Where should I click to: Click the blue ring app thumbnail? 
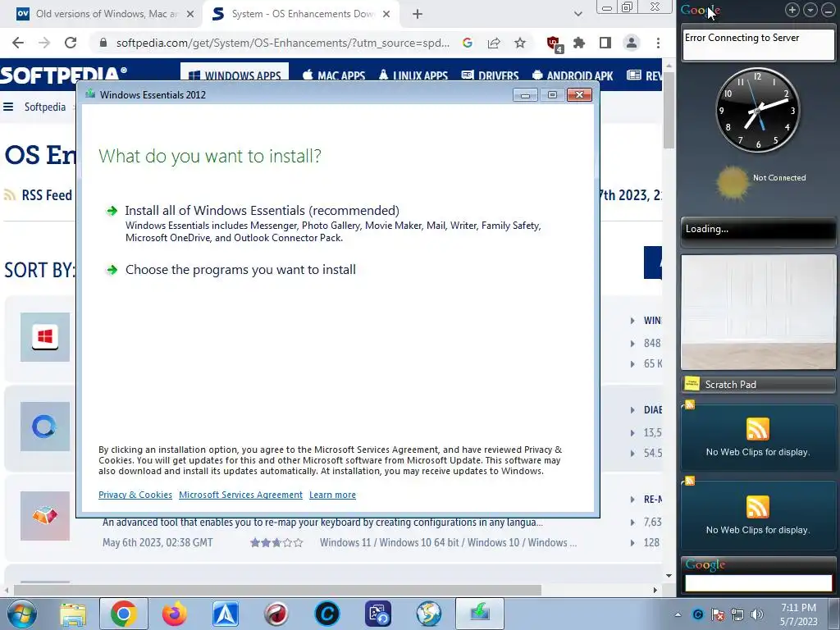click(x=45, y=427)
